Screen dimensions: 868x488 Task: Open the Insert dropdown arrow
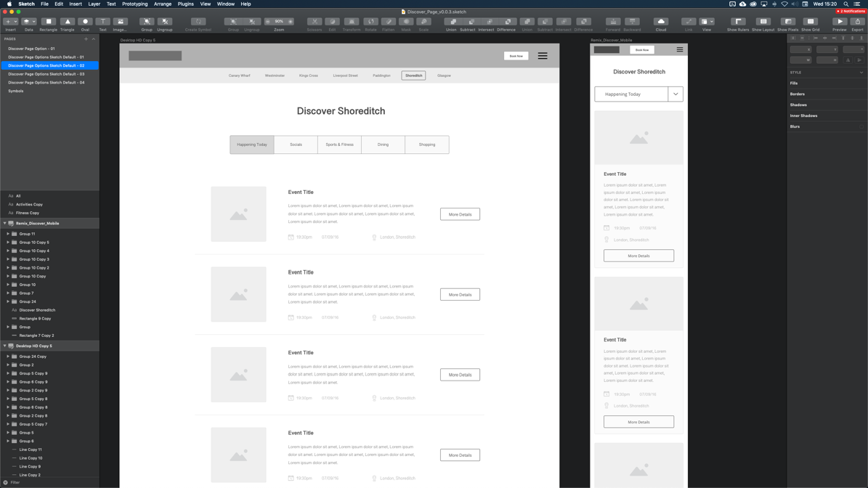coord(15,22)
